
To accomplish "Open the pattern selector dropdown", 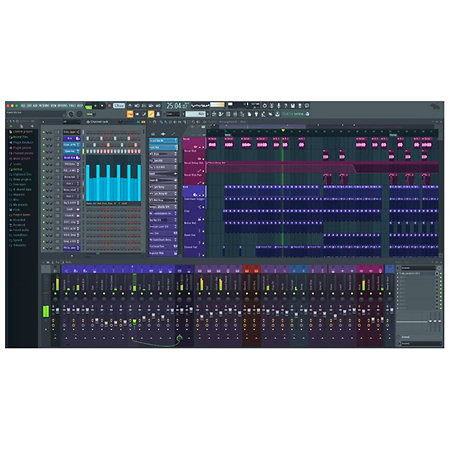I will click(x=196, y=114).
